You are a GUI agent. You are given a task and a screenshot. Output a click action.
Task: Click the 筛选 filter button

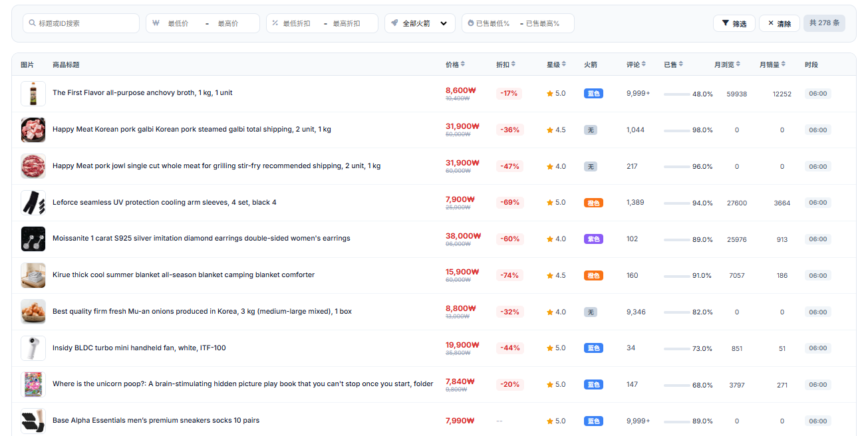pyautogui.click(x=734, y=23)
